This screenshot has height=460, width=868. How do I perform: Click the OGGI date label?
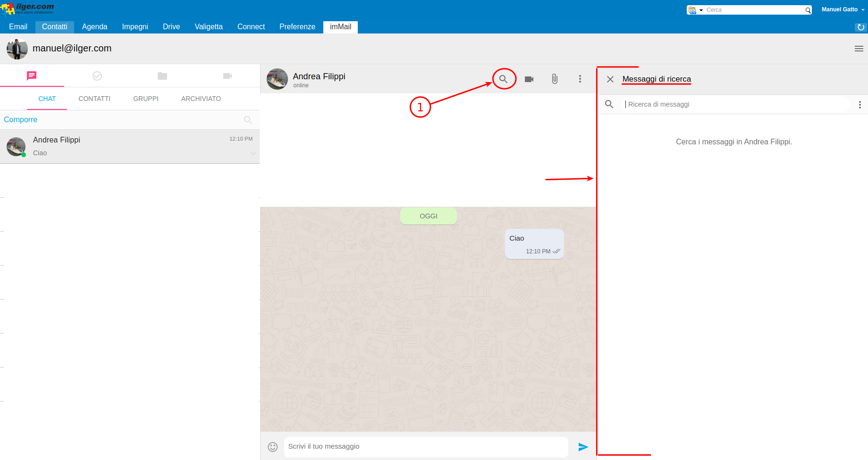429,216
